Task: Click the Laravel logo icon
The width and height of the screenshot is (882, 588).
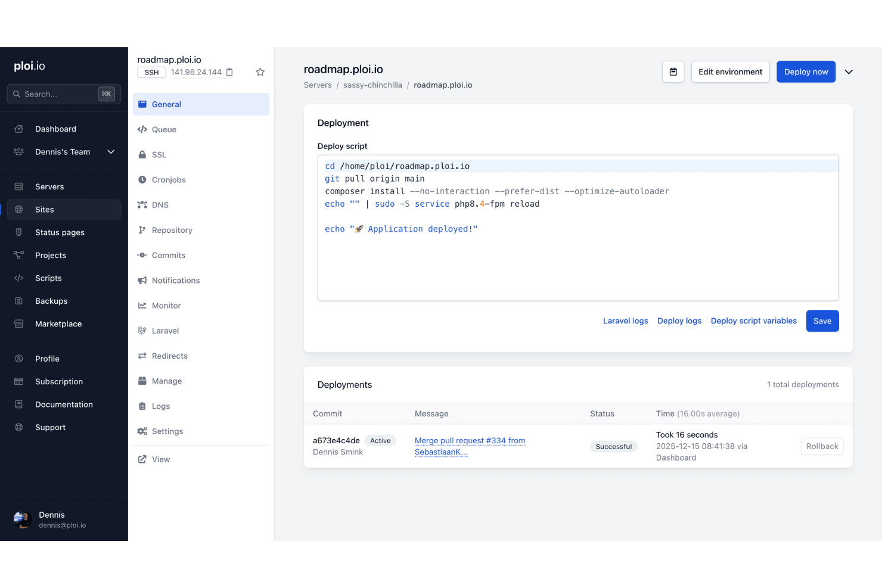Action: pyautogui.click(x=142, y=331)
